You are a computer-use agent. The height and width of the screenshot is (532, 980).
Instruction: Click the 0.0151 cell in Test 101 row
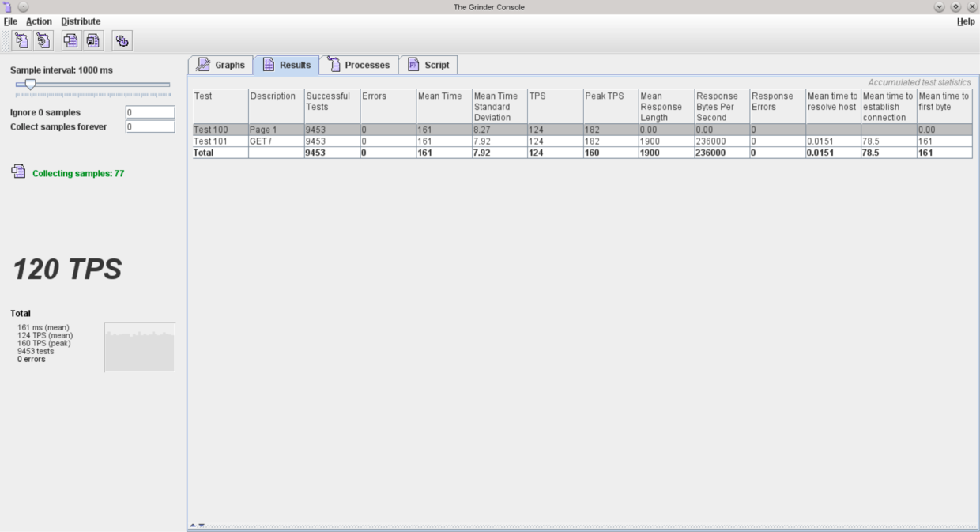tap(834, 141)
